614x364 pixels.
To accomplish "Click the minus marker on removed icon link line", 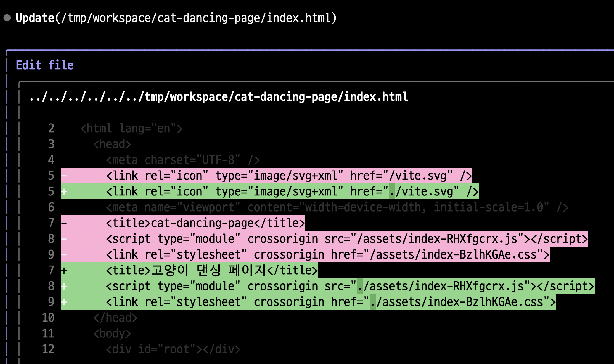I will pos(64,176).
